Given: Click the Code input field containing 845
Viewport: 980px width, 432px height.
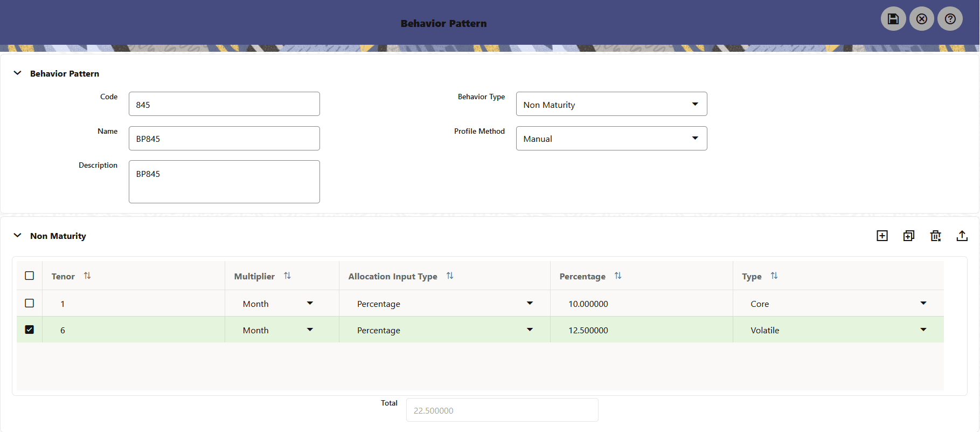Looking at the screenshot, I should point(224,104).
